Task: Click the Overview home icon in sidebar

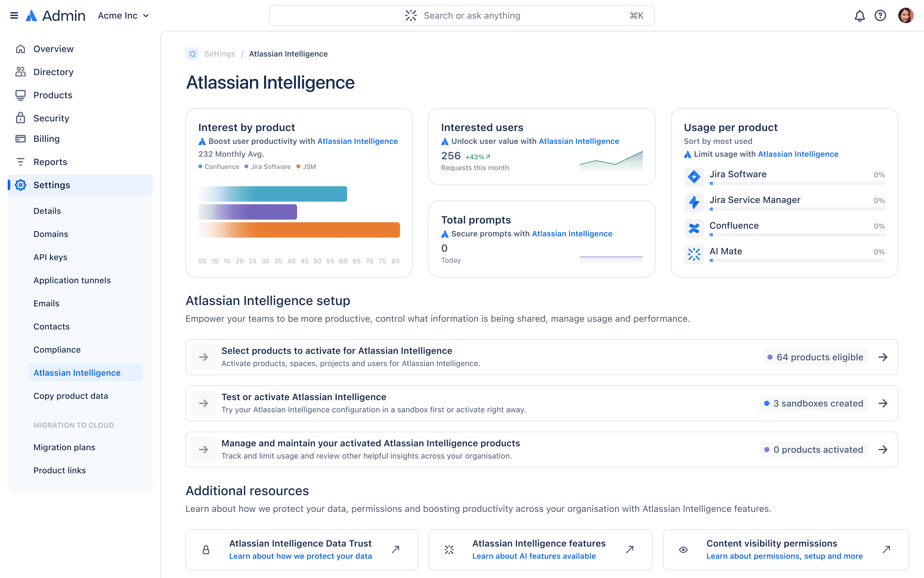Action: tap(21, 49)
